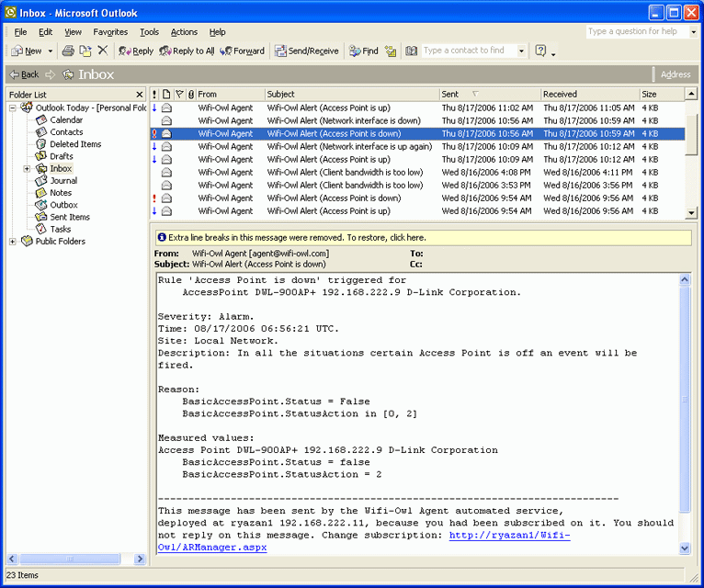This screenshot has width=704, height=588.
Task: Open the Tools menu
Action: [149, 32]
